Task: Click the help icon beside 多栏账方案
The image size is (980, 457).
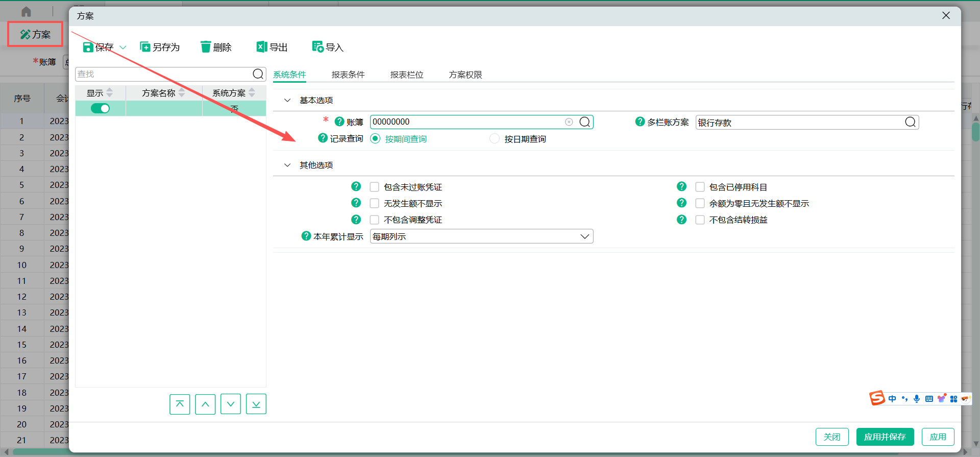Action: pyautogui.click(x=640, y=122)
